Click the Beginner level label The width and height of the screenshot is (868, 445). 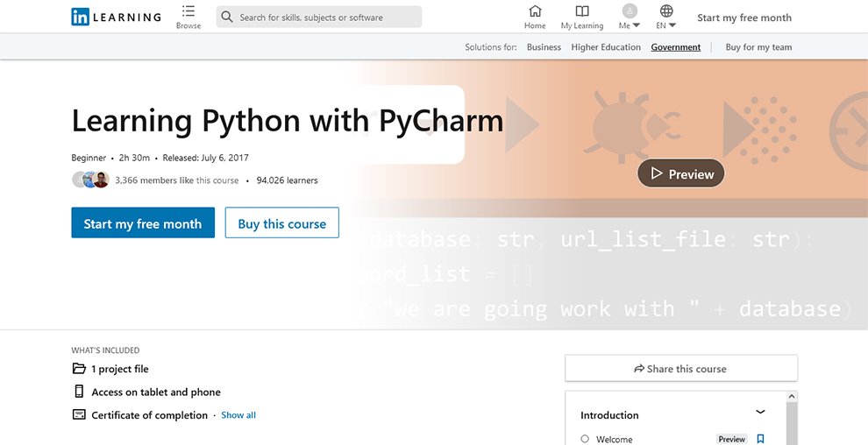(x=89, y=158)
